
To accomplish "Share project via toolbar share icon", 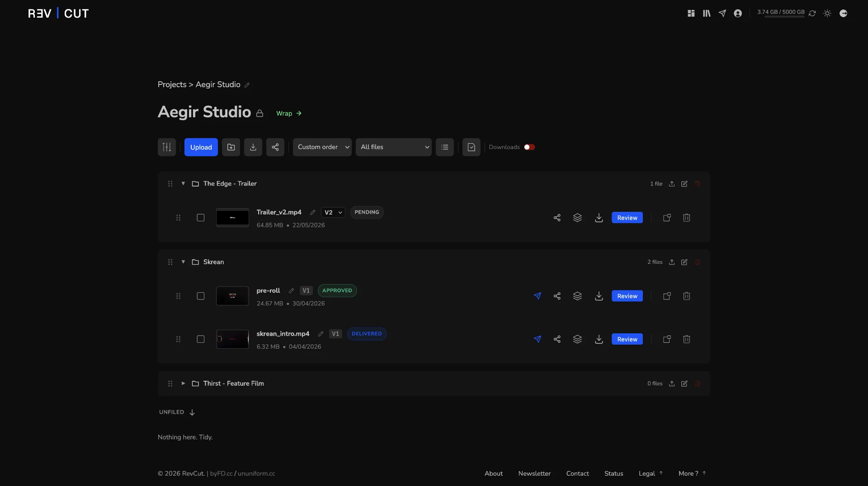I will [275, 147].
